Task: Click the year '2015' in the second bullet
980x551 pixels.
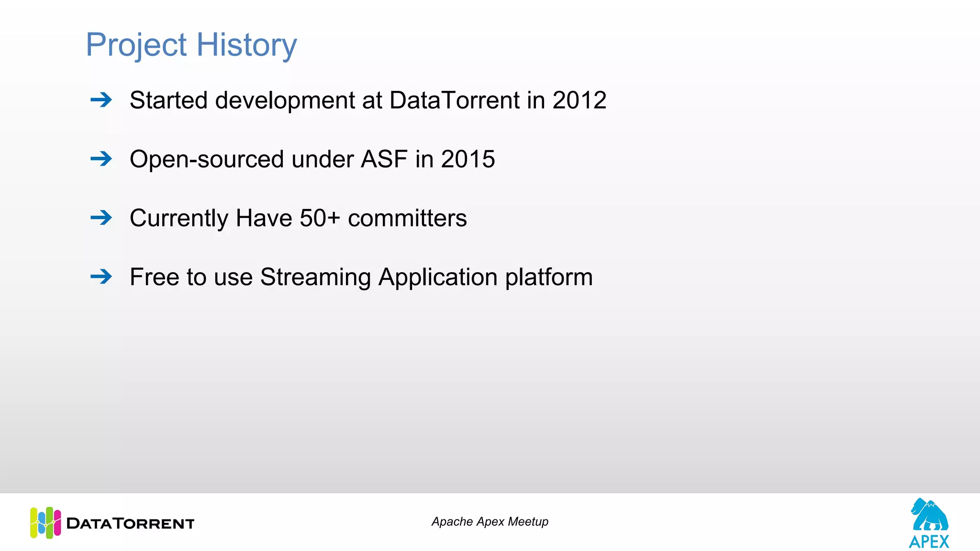Action: tap(468, 159)
